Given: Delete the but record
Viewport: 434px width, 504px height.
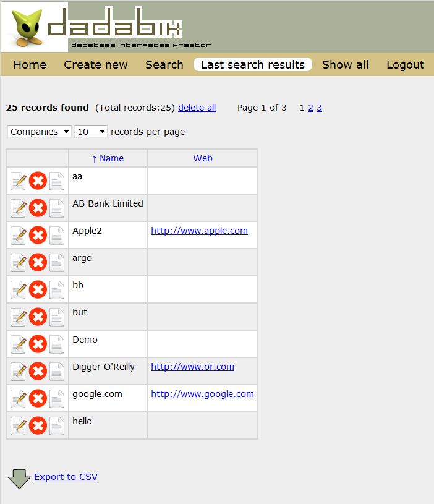Looking at the screenshot, I should [38, 317].
